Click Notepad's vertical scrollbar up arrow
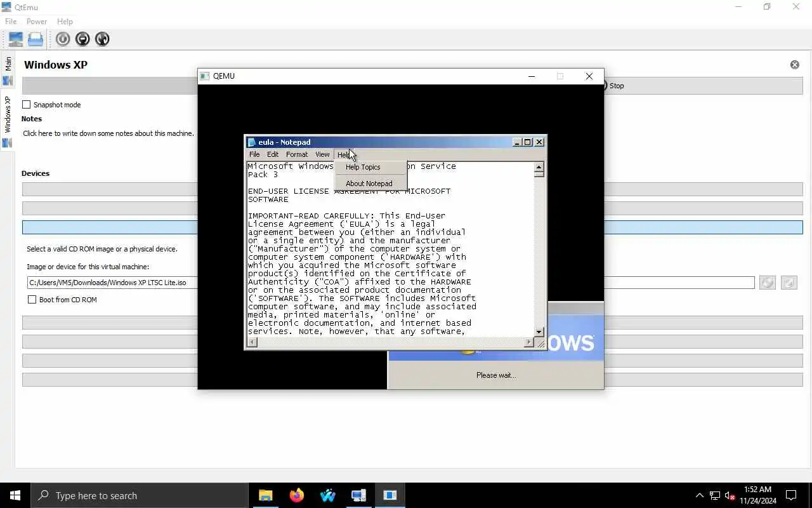This screenshot has height=508, width=812. coord(539,167)
